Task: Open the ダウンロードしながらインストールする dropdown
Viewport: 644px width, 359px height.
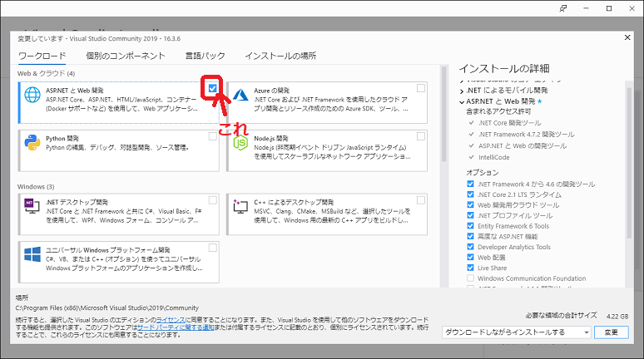Action: click(517, 332)
